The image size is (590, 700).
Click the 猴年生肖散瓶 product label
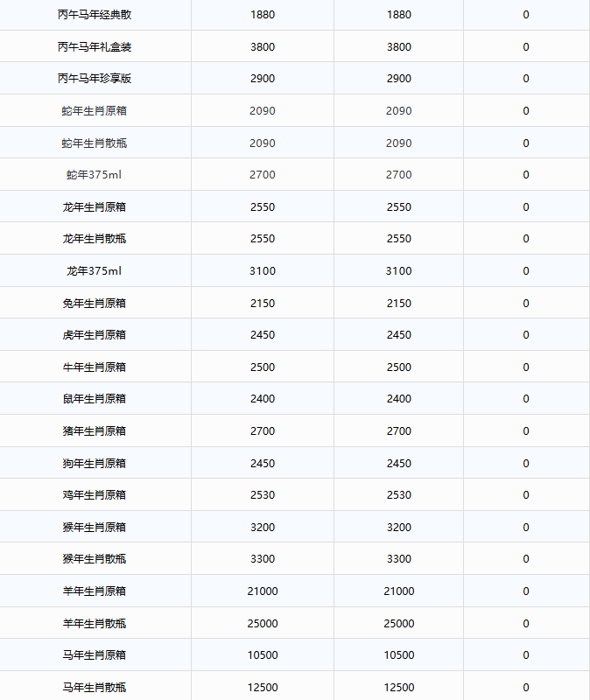click(95, 559)
